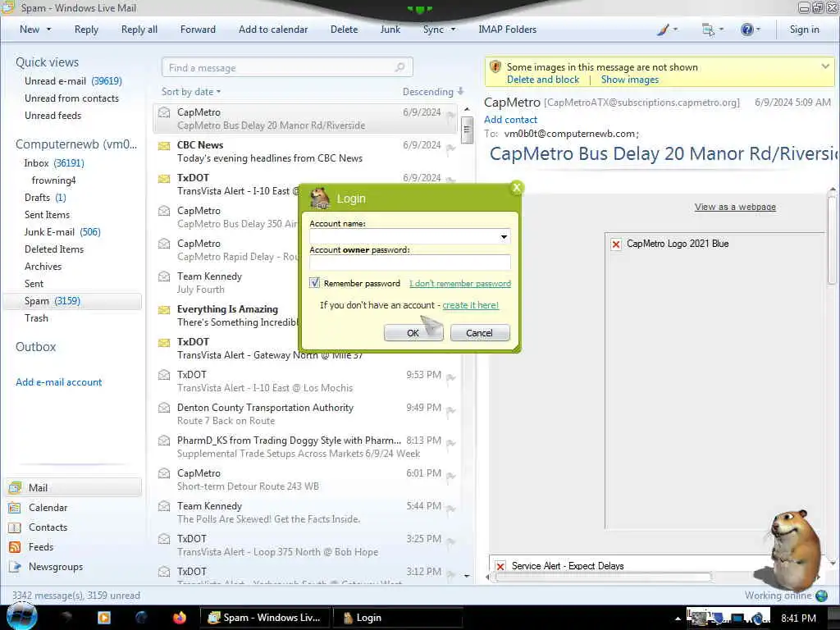
Task: Click the Windows Start orb
Action: tap(21, 617)
